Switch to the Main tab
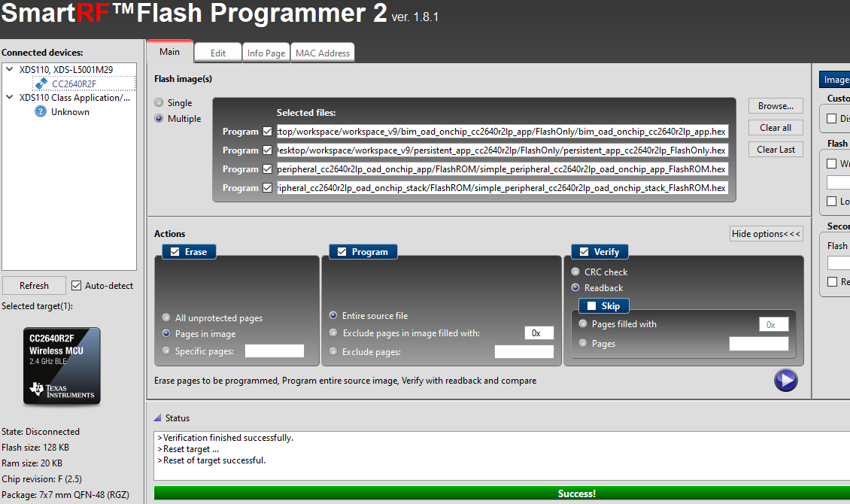 click(170, 51)
